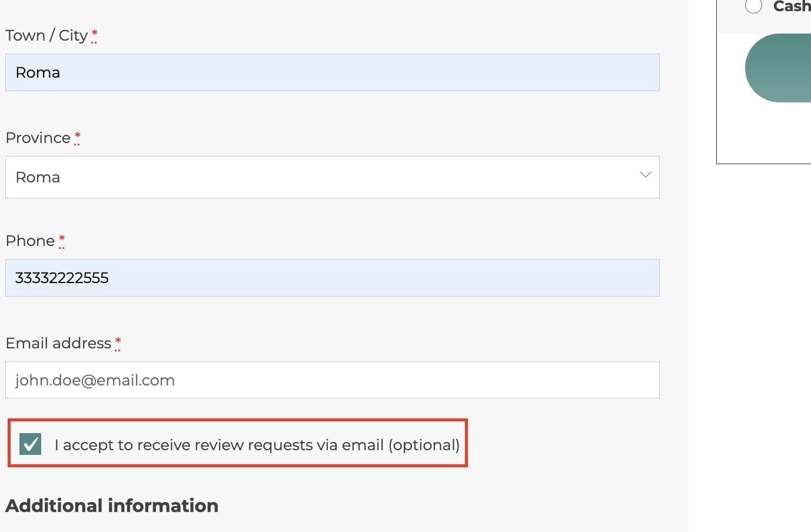Viewport: 811px width, 532px height.
Task: Click the required asterisk beside Town / City
Action: (x=94, y=35)
